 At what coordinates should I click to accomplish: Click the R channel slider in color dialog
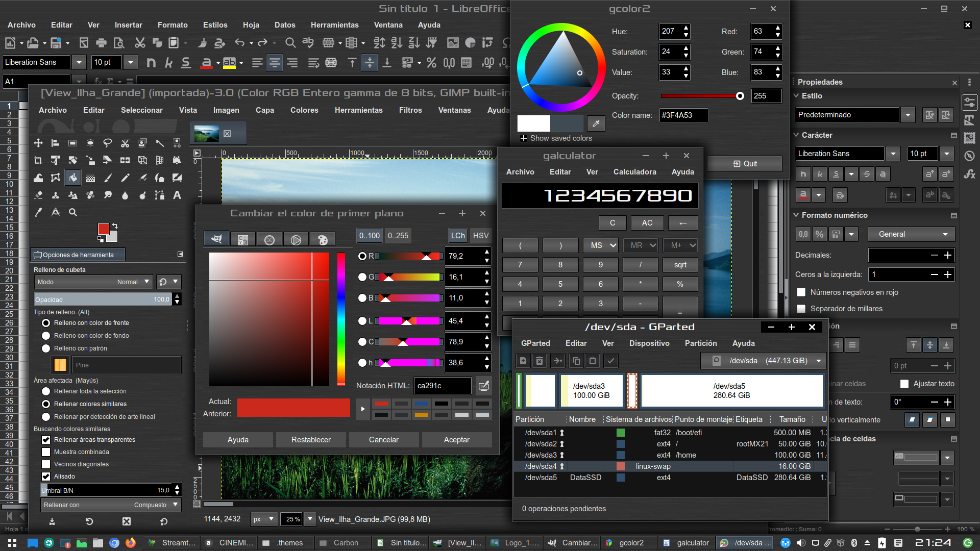[410, 256]
